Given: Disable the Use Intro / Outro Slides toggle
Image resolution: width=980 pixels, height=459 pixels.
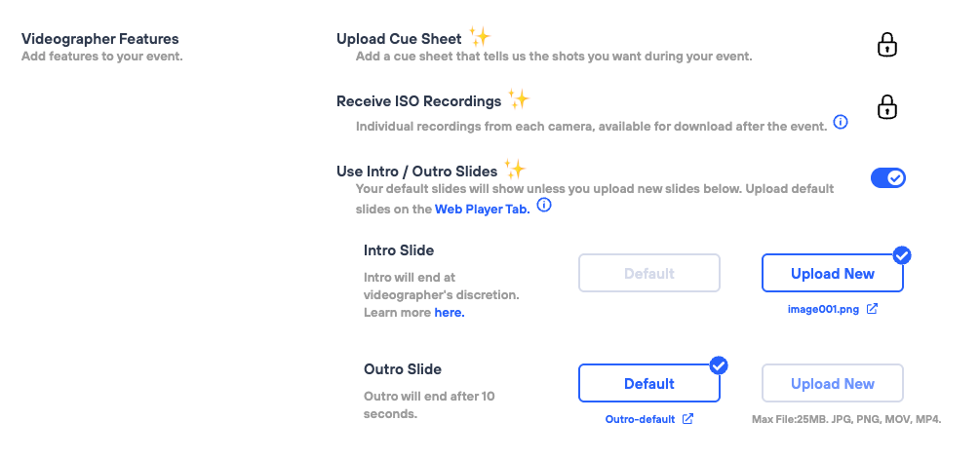Looking at the screenshot, I should [x=887, y=177].
